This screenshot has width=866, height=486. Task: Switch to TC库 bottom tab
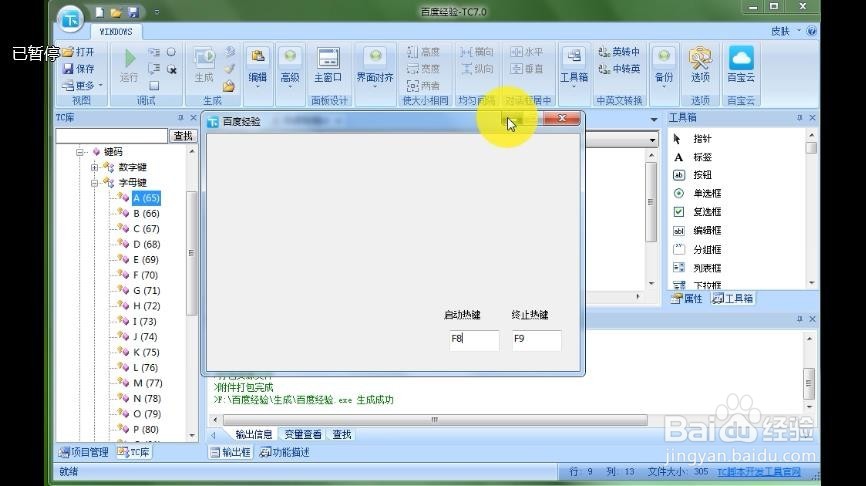[x=134, y=452]
